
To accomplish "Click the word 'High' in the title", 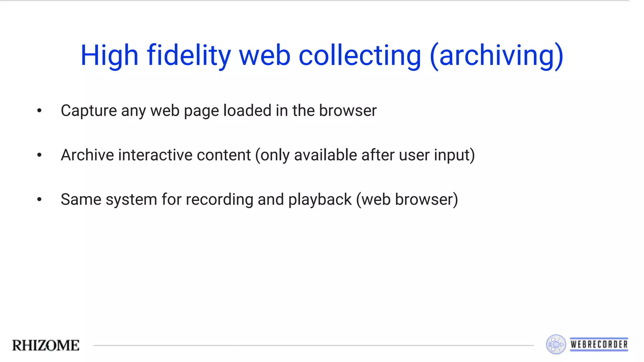I will point(109,56).
